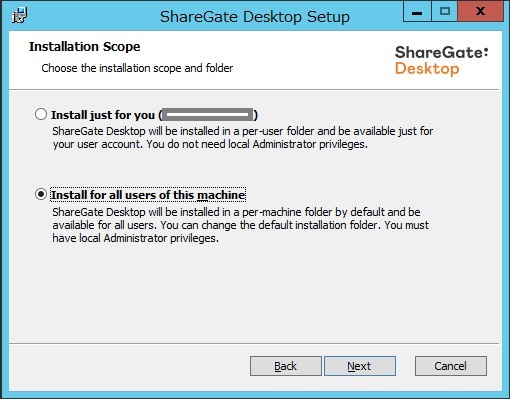
Task: Click the "ShareGate Desktop Setup" window title
Action: pyautogui.click(x=255, y=16)
